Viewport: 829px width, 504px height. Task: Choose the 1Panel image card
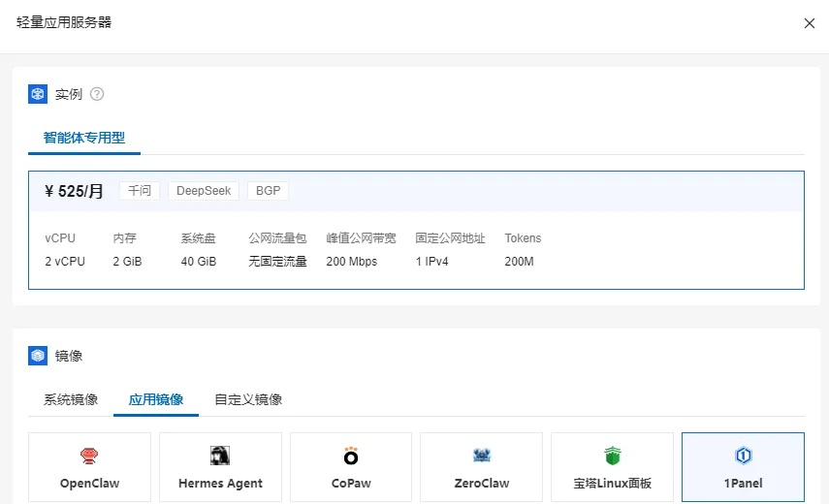point(743,467)
